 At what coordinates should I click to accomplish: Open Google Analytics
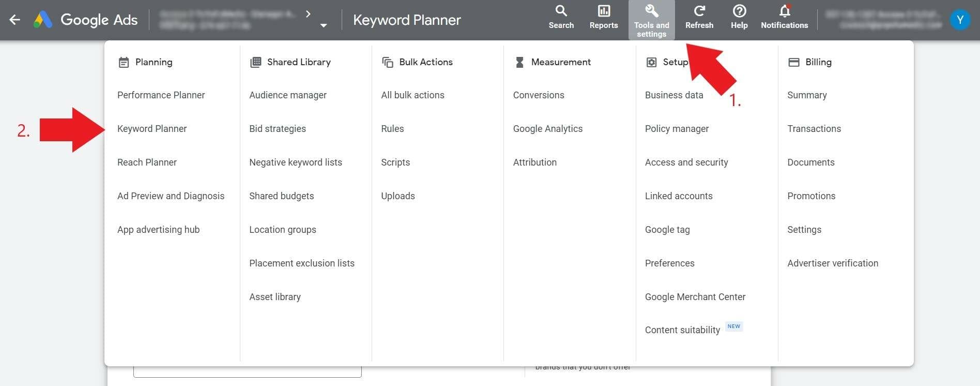pyautogui.click(x=548, y=129)
